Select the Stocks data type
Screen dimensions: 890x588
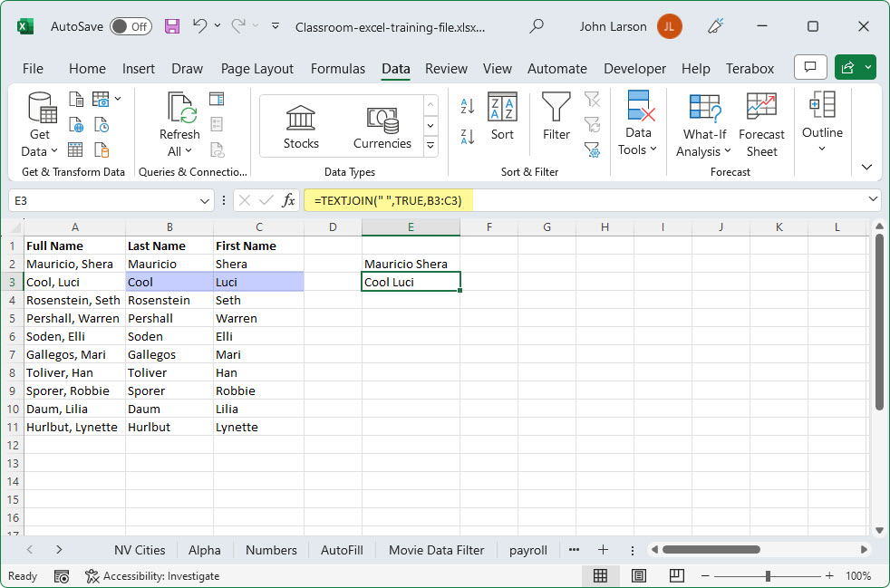pos(301,127)
